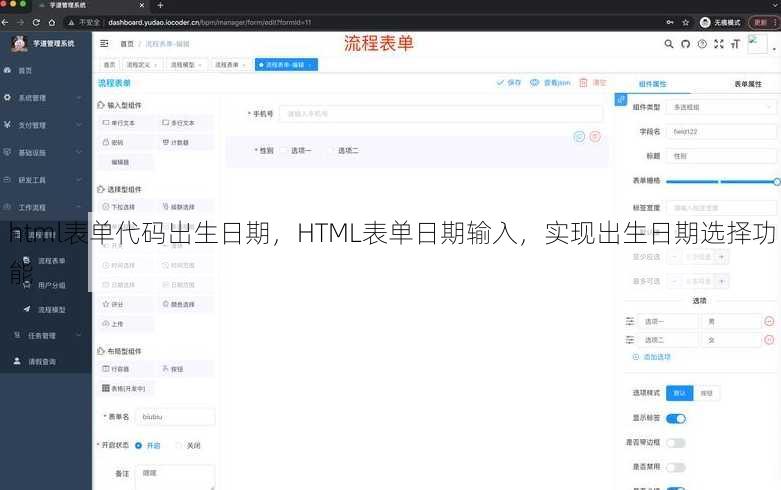Open a new browser tab with plus
781x490 pixels.
[160, 5]
